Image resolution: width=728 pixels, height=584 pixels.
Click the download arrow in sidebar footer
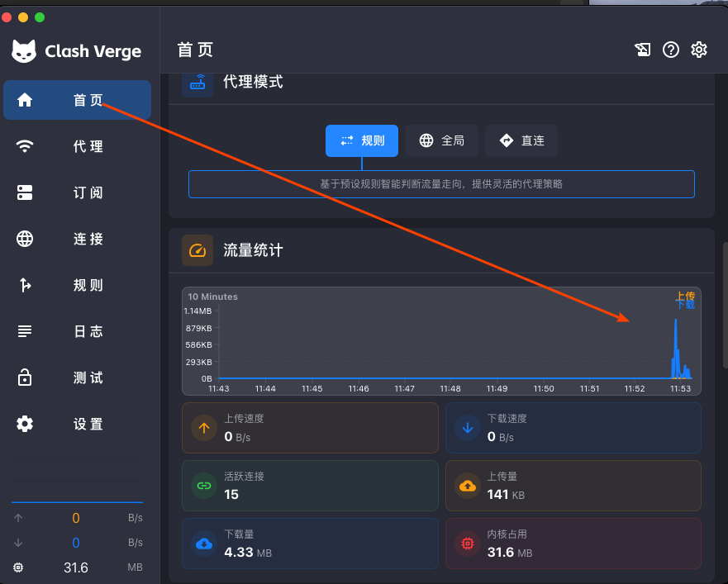click(18, 543)
